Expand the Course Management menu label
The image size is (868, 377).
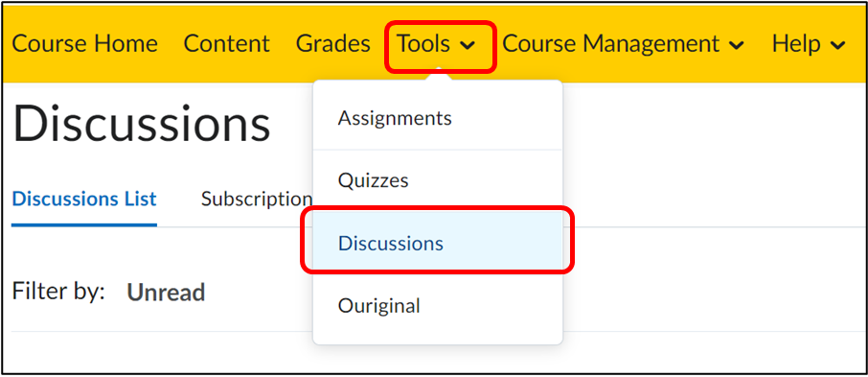click(610, 44)
